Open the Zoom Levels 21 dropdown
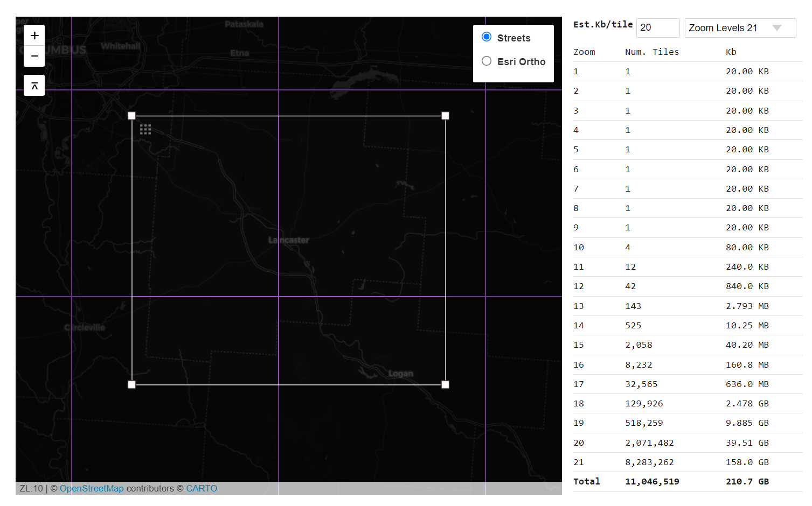Viewport: 812px width, 506px height. click(740, 27)
